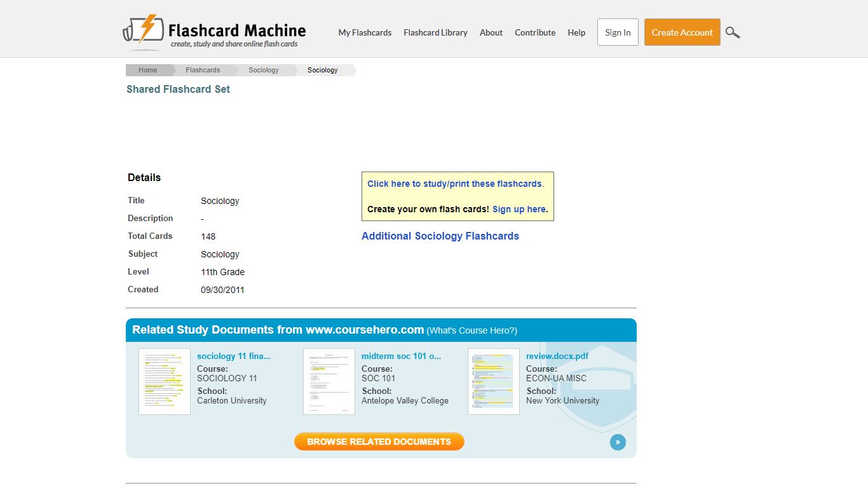Go to Home breadcrumb
This screenshot has height=488, width=868.
click(147, 70)
